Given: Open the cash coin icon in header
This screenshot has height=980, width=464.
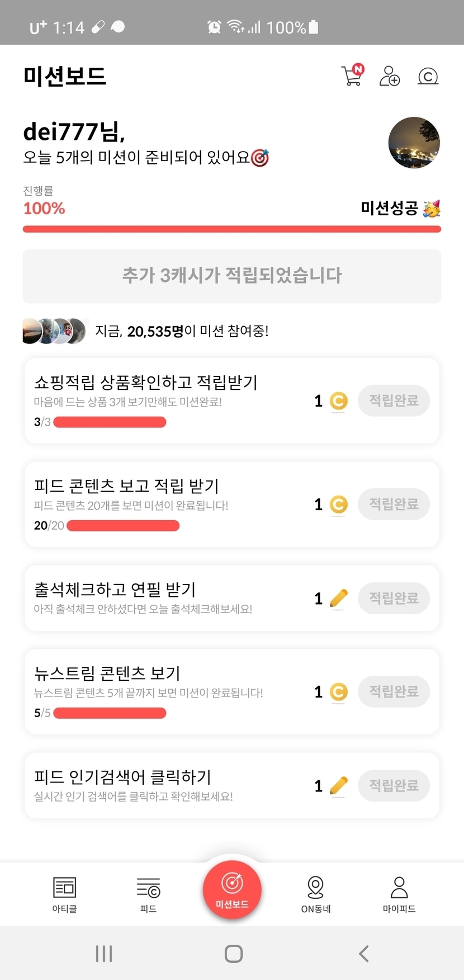Looking at the screenshot, I should tap(428, 76).
